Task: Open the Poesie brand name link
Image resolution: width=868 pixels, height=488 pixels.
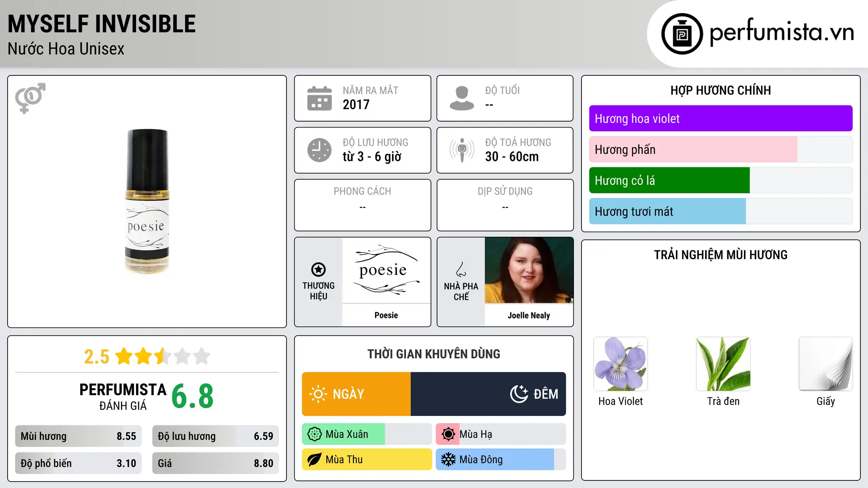Action: pos(386,315)
